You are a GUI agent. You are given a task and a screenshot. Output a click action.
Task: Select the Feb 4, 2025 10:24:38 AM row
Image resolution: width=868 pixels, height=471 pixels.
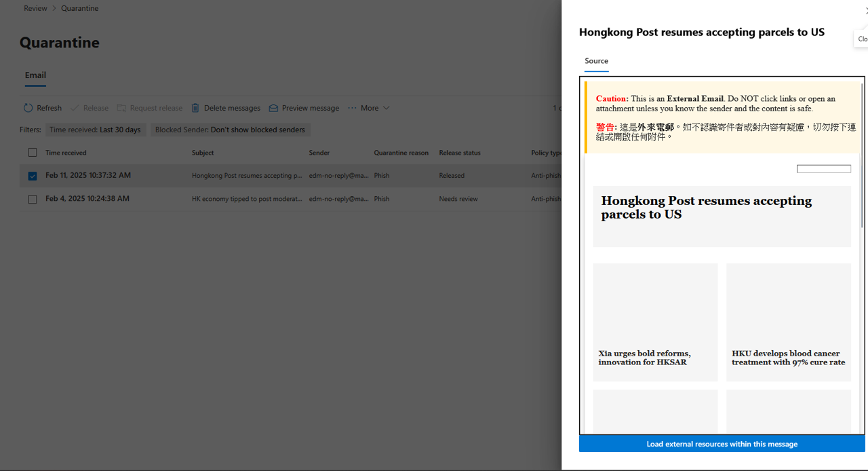(x=290, y=199)
